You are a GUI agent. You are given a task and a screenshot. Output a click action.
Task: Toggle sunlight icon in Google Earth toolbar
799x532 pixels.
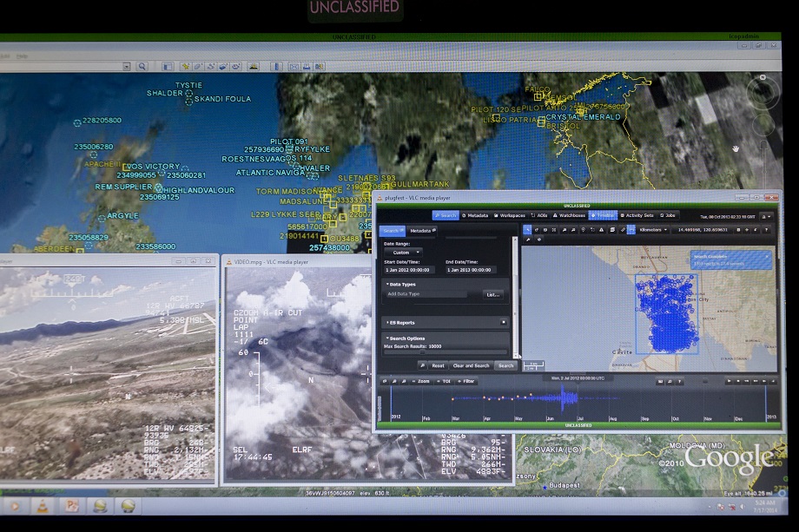pos(254,66)
